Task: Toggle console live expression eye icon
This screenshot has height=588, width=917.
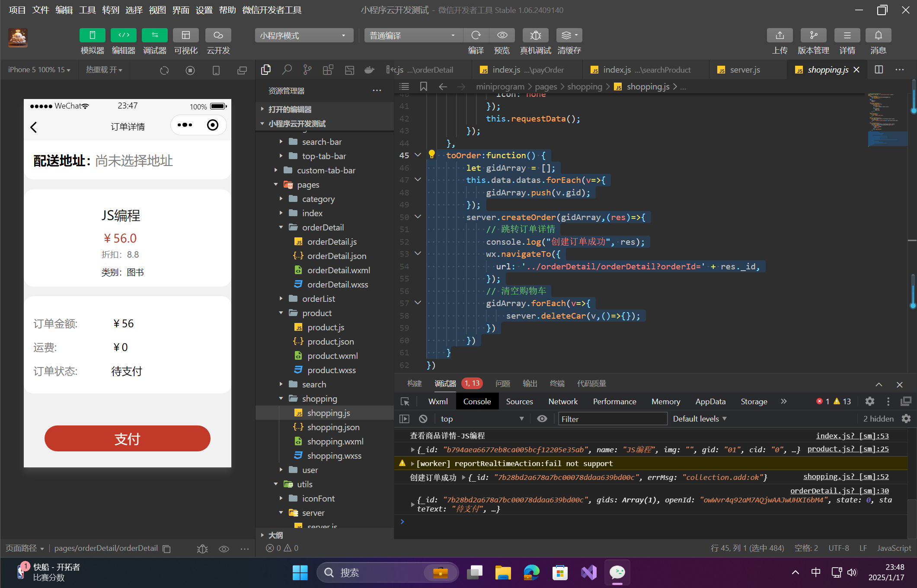Action: tap(542, 419)
